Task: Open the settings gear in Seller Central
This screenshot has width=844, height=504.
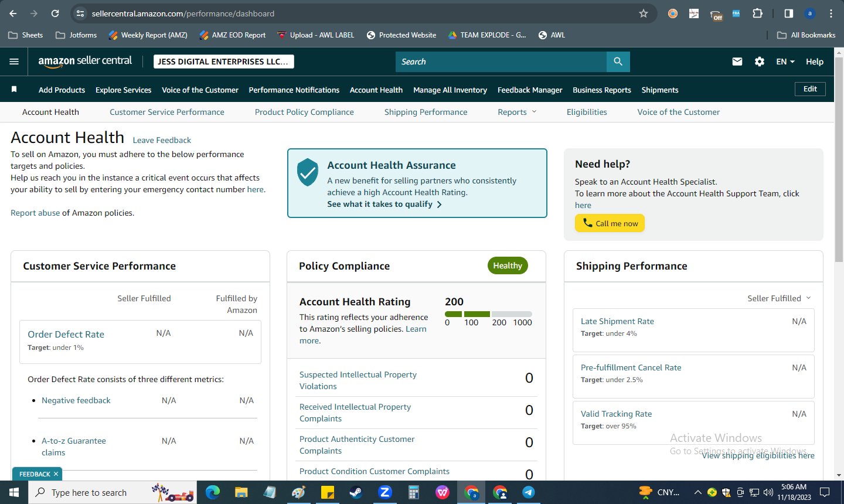Action: [760, 62]
